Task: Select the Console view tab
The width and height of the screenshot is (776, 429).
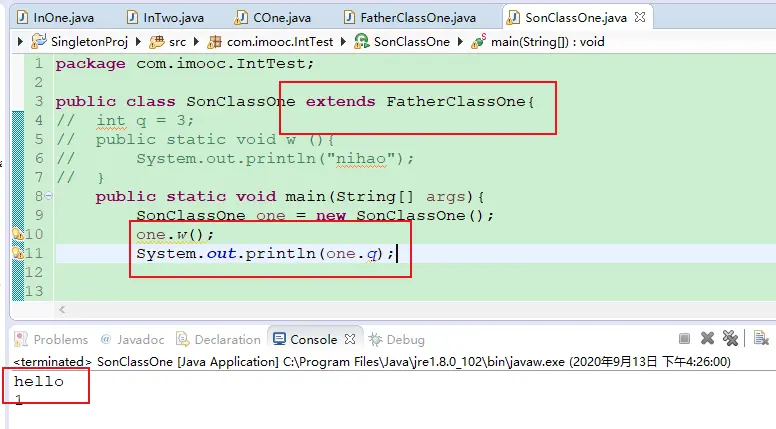Action: click(313, 339)
